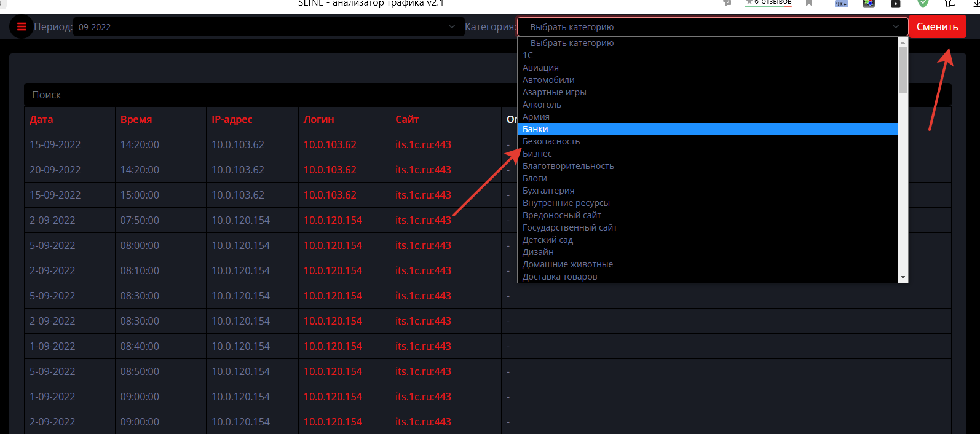Click IP 10.0.120.154 in 08:10:00 row
The width and height of the screenshot is (980, 434).
click(x=240, y=270)
